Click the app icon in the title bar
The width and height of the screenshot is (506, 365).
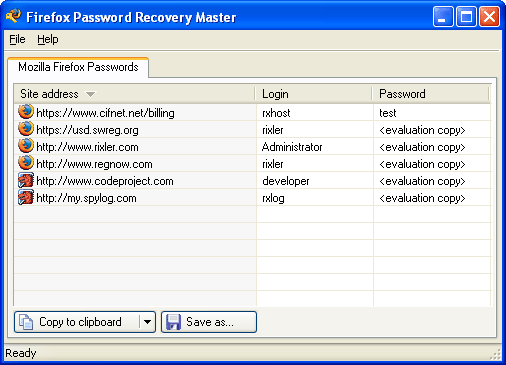pos(13,16)
